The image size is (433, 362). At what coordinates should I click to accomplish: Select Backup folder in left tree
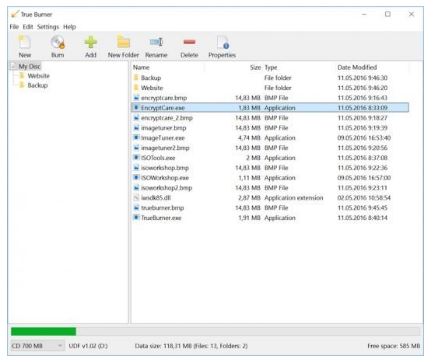pyautogui.click(x=37, y=85)
